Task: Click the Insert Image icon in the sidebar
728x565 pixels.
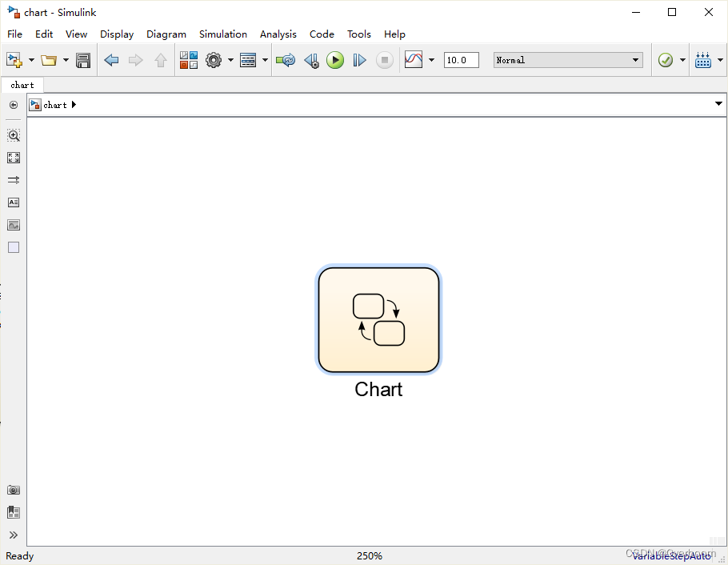Action: 14,225
